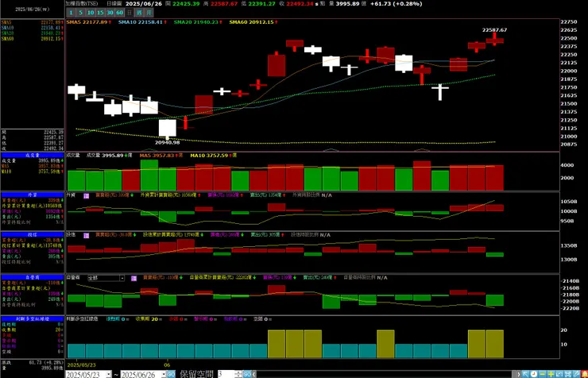Select the 月 monthly timeframe tab
This screenshot has width=588, height=378.
tap(149, 13)
